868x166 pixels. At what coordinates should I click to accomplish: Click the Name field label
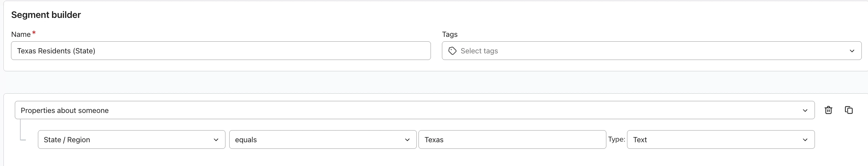click(21, 34)
